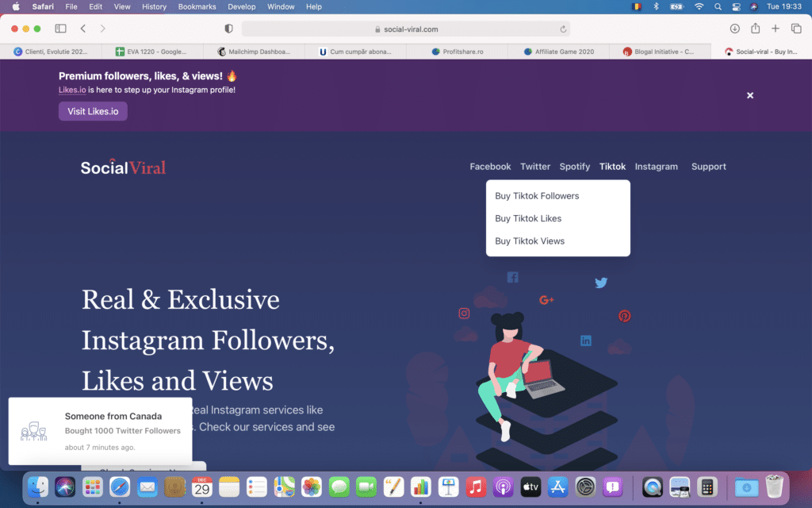
Task: Switch to the EVA 1220 Google tab
Action: (152, 52)
